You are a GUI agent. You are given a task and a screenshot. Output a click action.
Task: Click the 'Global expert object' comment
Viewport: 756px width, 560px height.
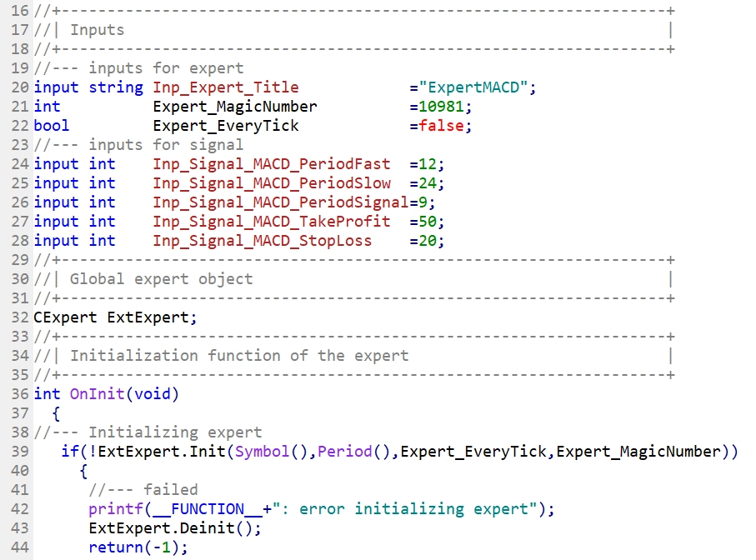click(161, 279)
